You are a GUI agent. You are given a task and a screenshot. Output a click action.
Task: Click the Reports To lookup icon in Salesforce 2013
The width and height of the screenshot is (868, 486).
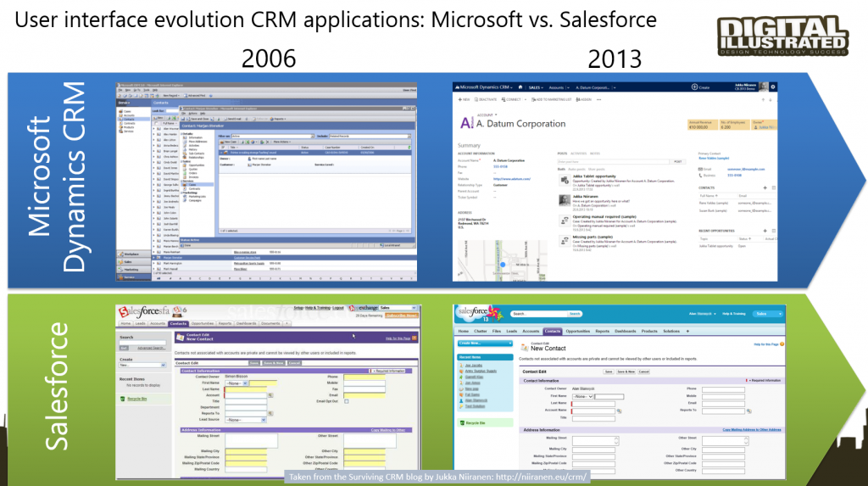749,411
